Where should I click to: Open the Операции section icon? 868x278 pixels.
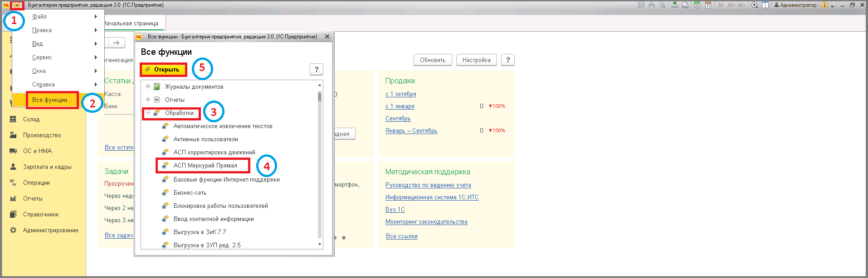tap(13, 182)
